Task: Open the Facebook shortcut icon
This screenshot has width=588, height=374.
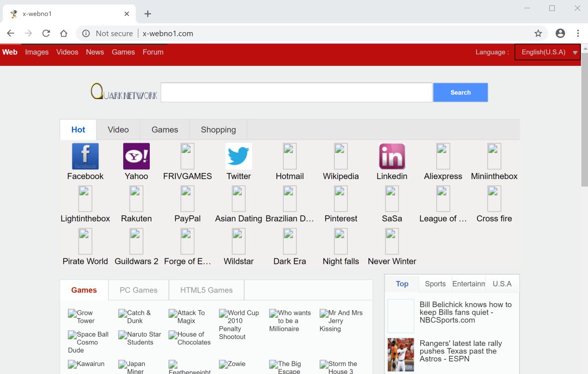Action: (85, 156)
